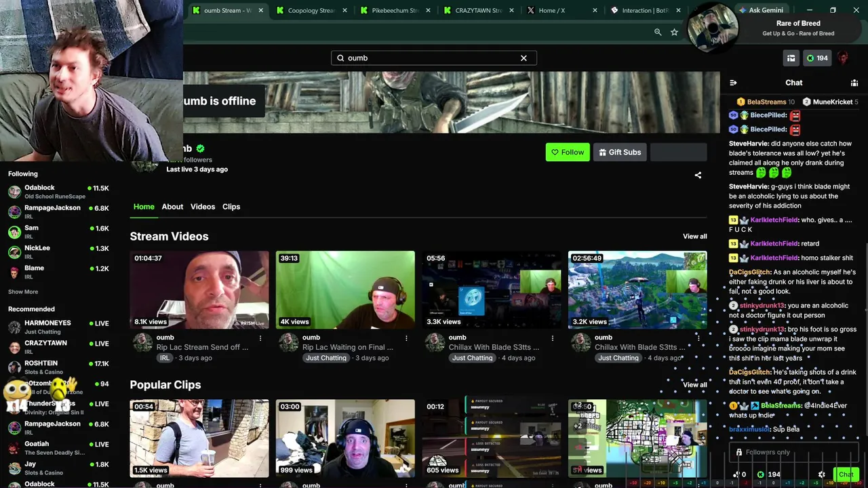Click the braxximusioi username in chat
Image resolution: width=868 pixels, height=488 pixels.
click(x=750, y=429)
